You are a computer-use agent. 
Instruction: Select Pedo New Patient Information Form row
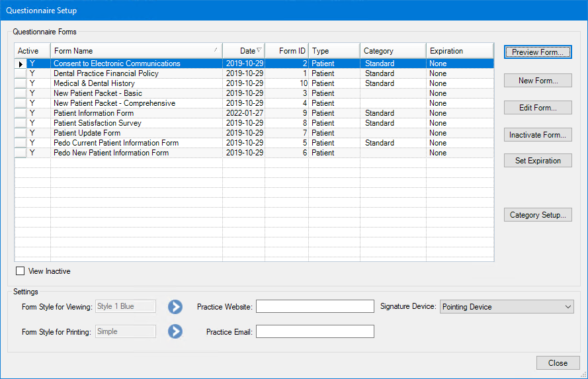click(x=110, y=153)
